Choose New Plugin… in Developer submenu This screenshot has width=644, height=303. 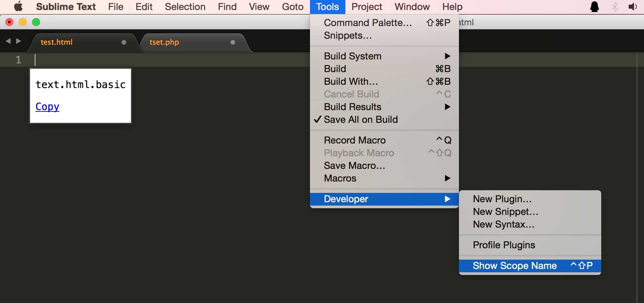[530, 199]
